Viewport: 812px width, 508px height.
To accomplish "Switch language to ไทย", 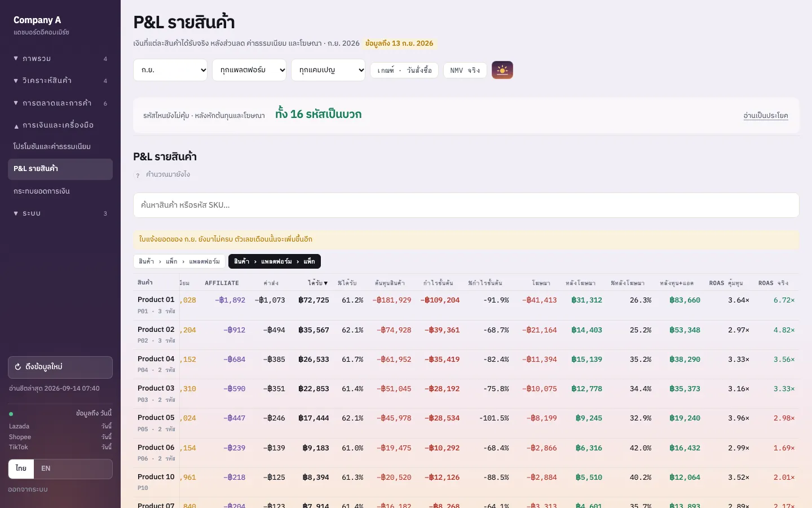I will coord(21,468).
